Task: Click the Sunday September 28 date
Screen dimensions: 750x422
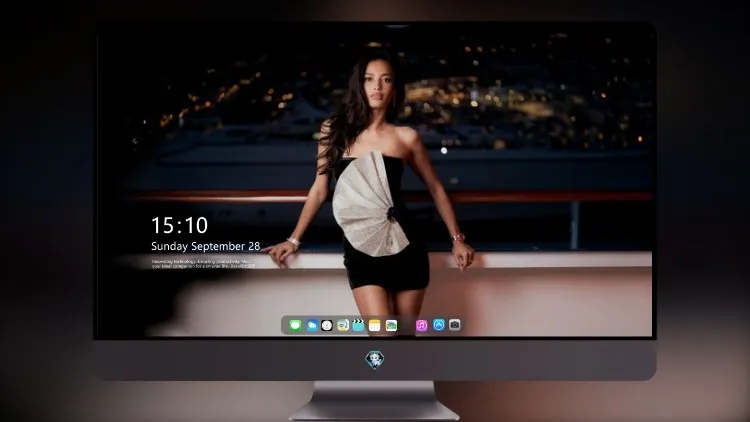Action: pyautogui.click(x=206, y=246)
